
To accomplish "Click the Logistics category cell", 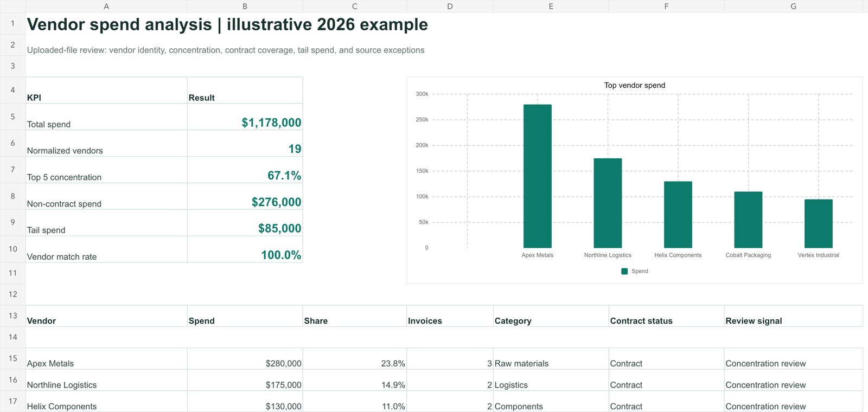I will (551, 380).
